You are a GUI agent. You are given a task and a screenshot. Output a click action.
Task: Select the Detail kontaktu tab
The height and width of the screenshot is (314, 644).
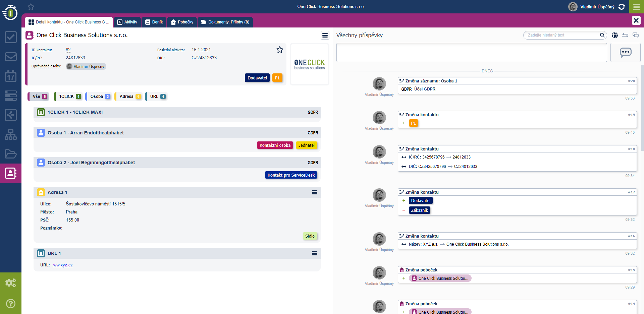coord(69,22)
